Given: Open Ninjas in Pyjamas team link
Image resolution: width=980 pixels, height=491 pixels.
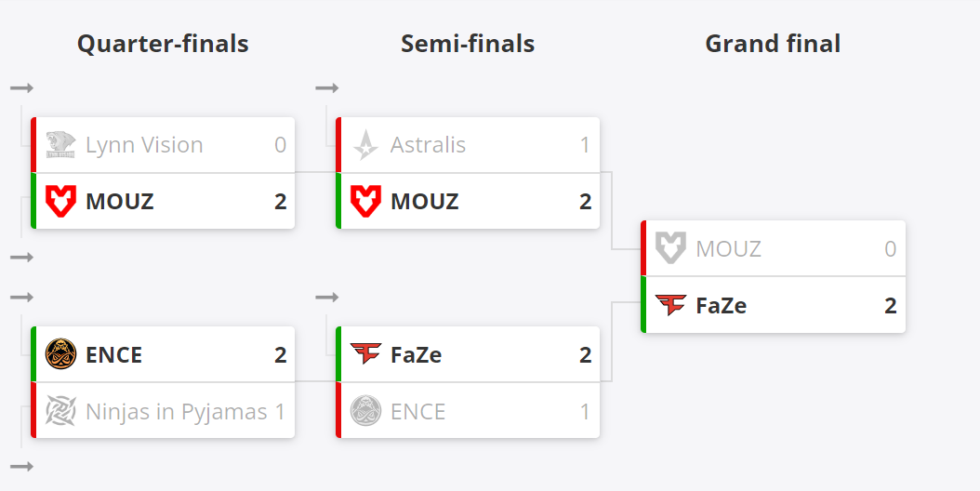Looking at the screenshot, I should click(x=177, y=412).
